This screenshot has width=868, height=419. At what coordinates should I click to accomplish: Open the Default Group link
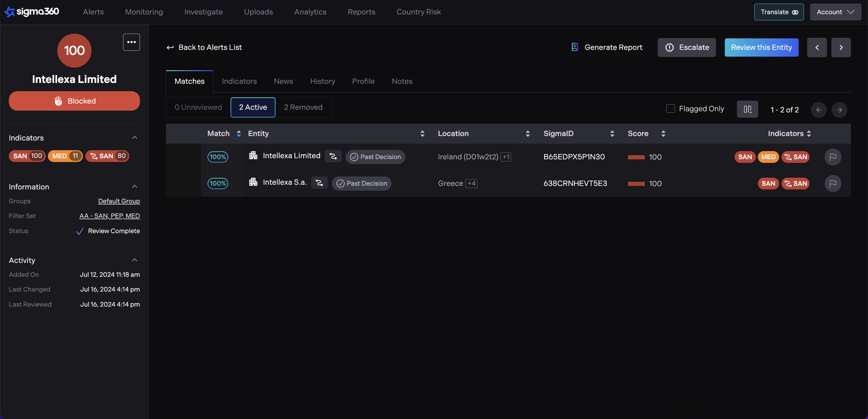pos(119,201)
